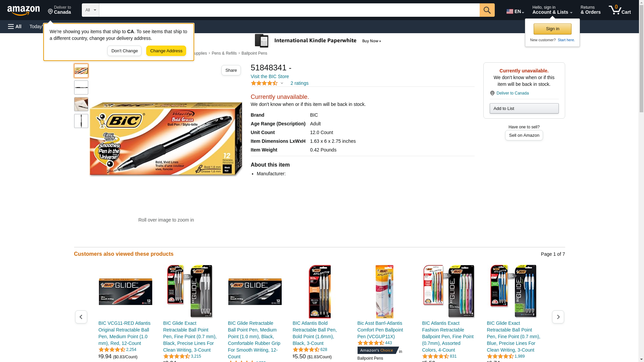Click the Change Address button
Image resolution: width=644 pixels, height=362 pixels.
tap(166, 51)
